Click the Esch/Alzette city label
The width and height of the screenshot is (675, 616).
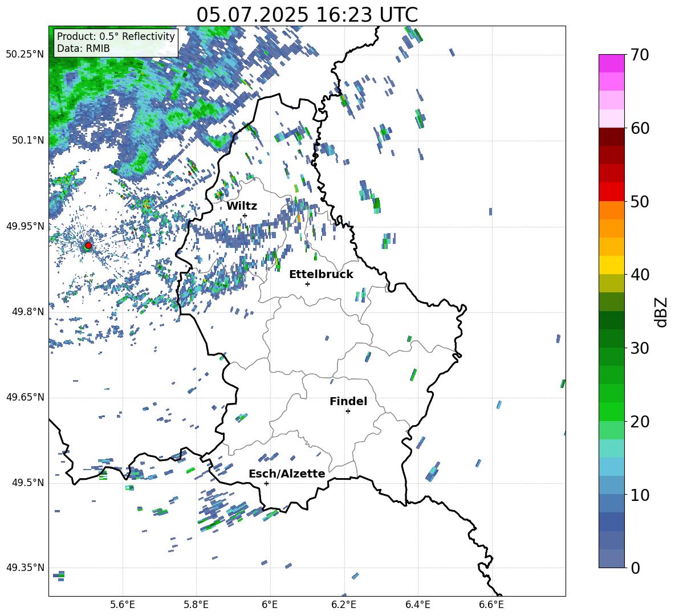(287, 474)
